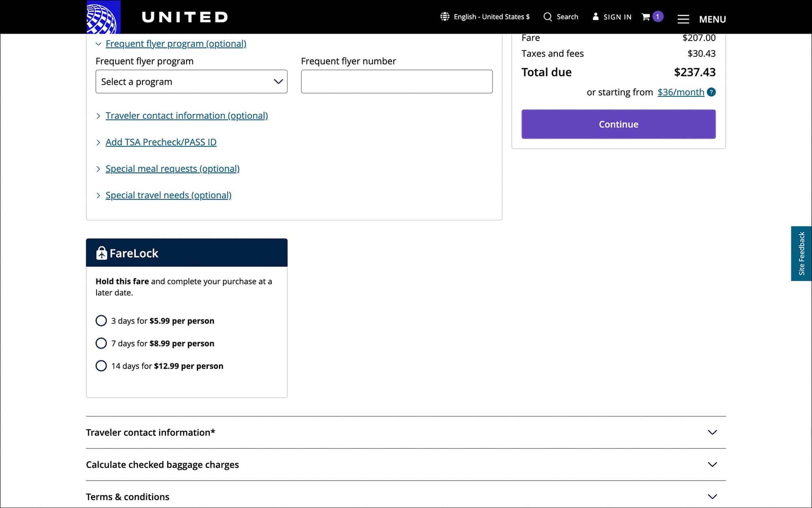Click the Terms & conditions heading
The height and width of the screenshot is (508, 812).
tap(127, 497)
